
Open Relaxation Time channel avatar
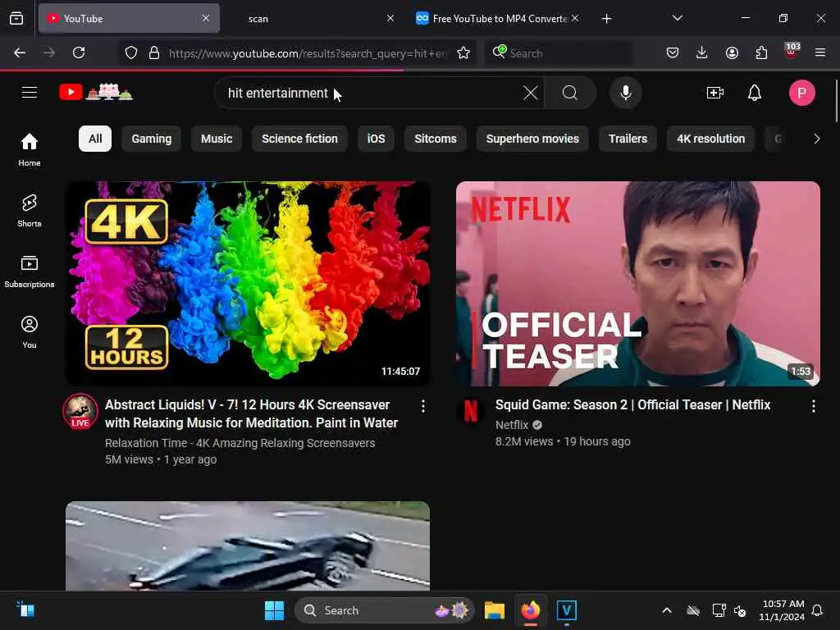point(80,411)
